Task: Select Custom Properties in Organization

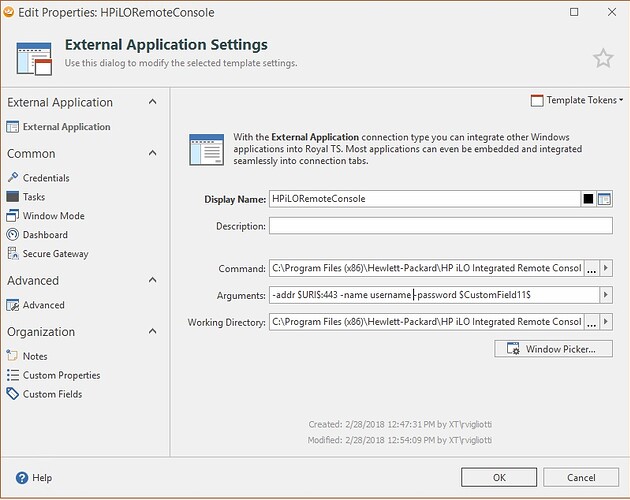Action: tap(61, 375)
